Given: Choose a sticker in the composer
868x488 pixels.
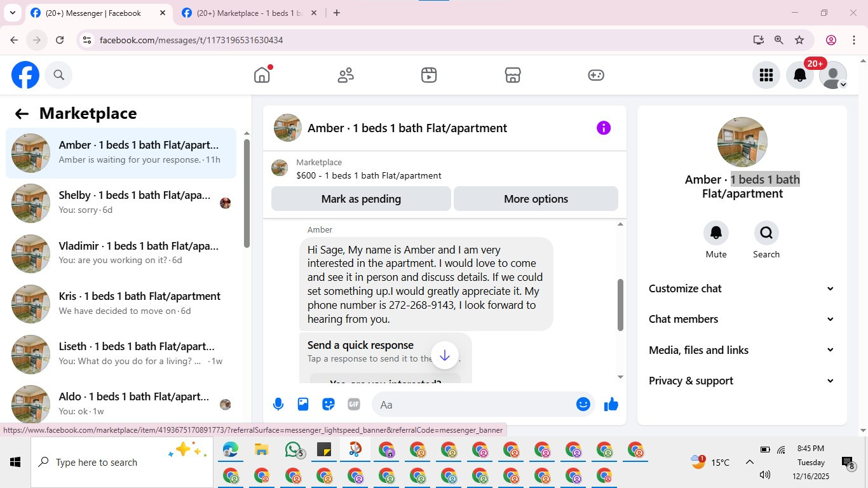Looking at the screenshot, I should click(x=329, y=404).
